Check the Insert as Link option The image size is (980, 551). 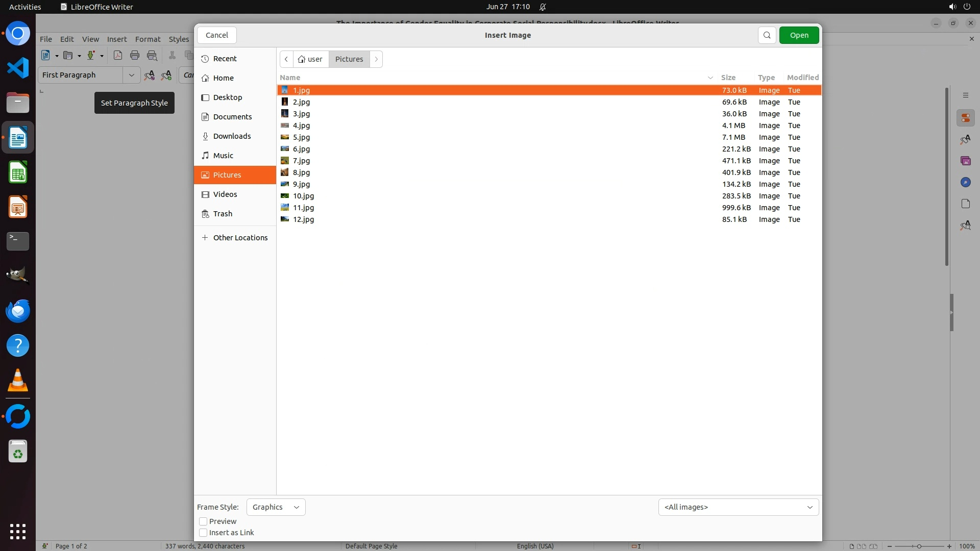203,533
